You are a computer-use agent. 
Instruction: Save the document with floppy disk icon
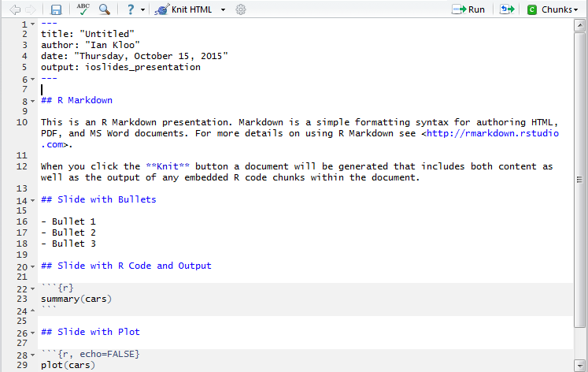click(x=56, y=9)
